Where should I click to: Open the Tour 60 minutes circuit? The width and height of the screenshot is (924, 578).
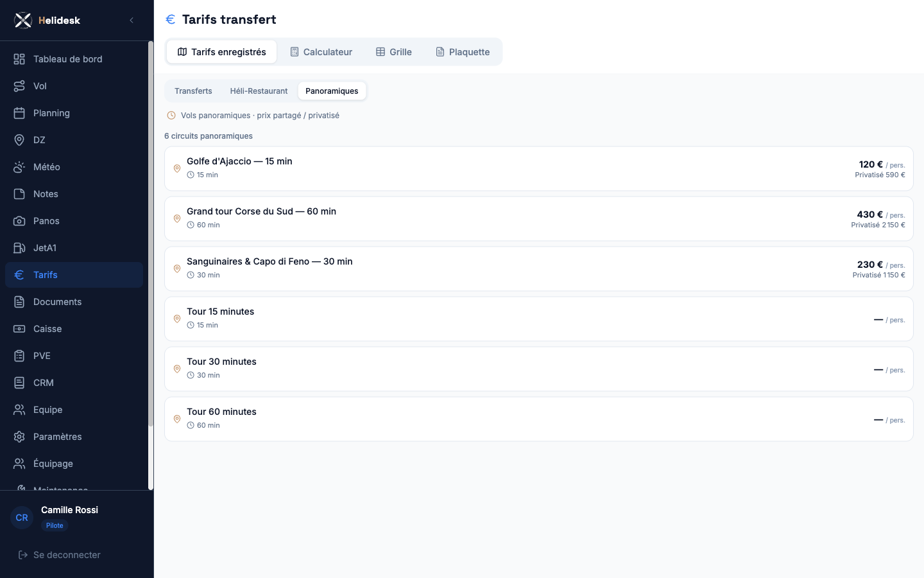(x=539, y=419)
